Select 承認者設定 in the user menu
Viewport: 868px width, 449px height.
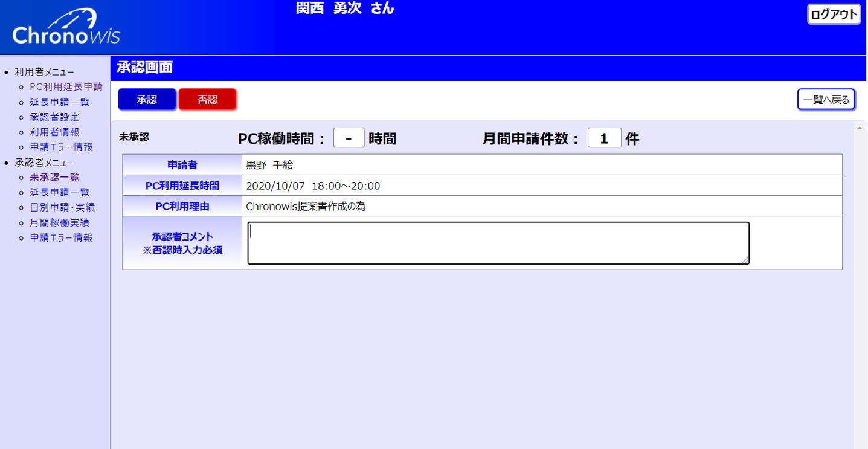point(54,117)
